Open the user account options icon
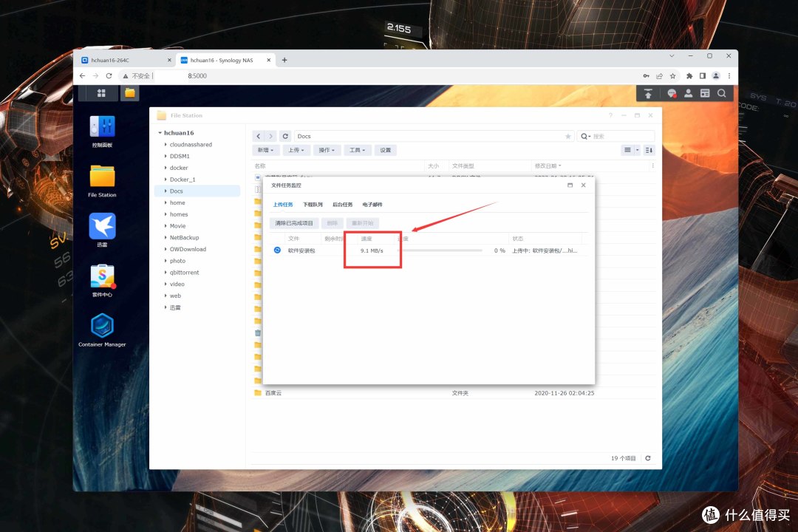 tap(688, 94)
